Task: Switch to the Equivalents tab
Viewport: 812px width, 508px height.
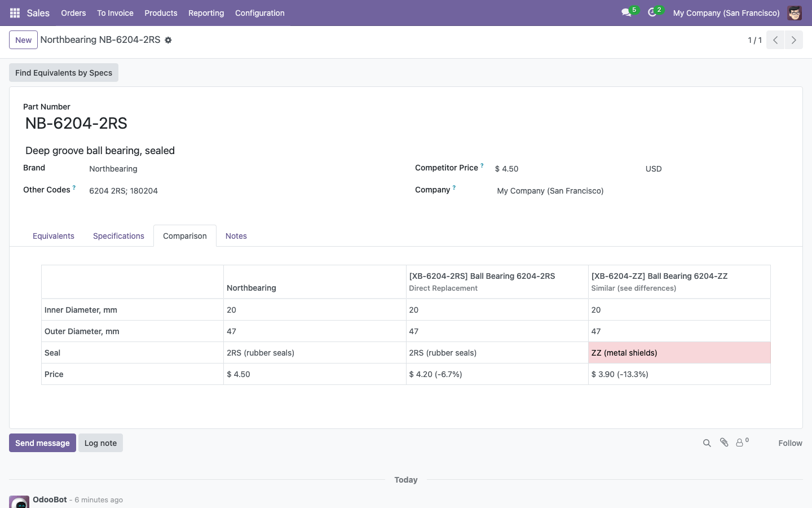Action: [x=54, y=236]
